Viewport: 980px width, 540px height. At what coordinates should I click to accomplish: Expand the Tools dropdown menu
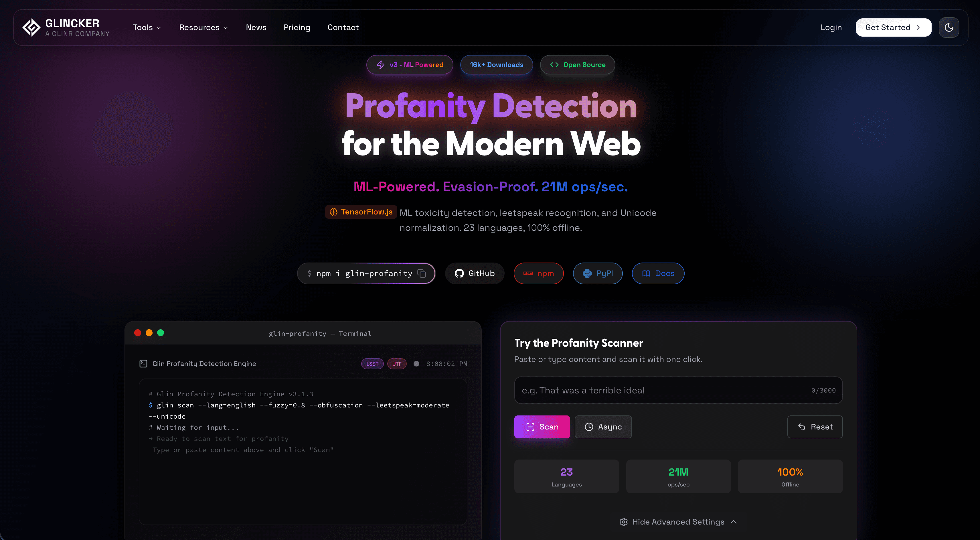(x=147, y=27)
